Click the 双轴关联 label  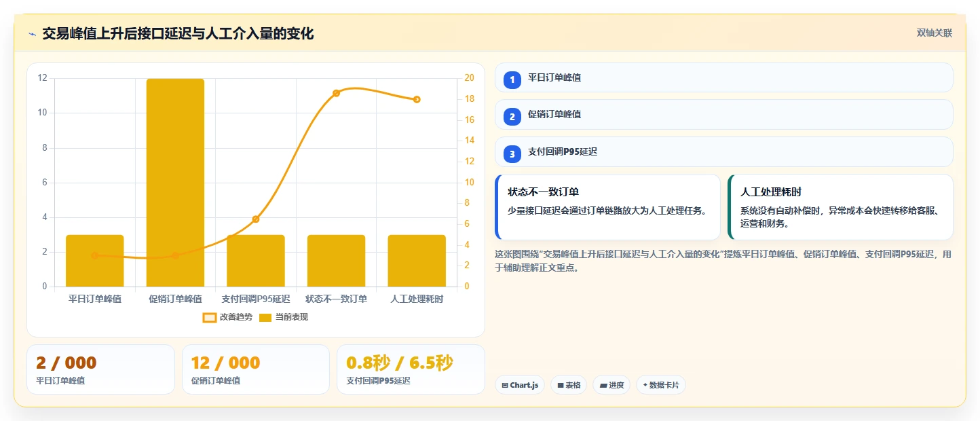coord(935,33)
